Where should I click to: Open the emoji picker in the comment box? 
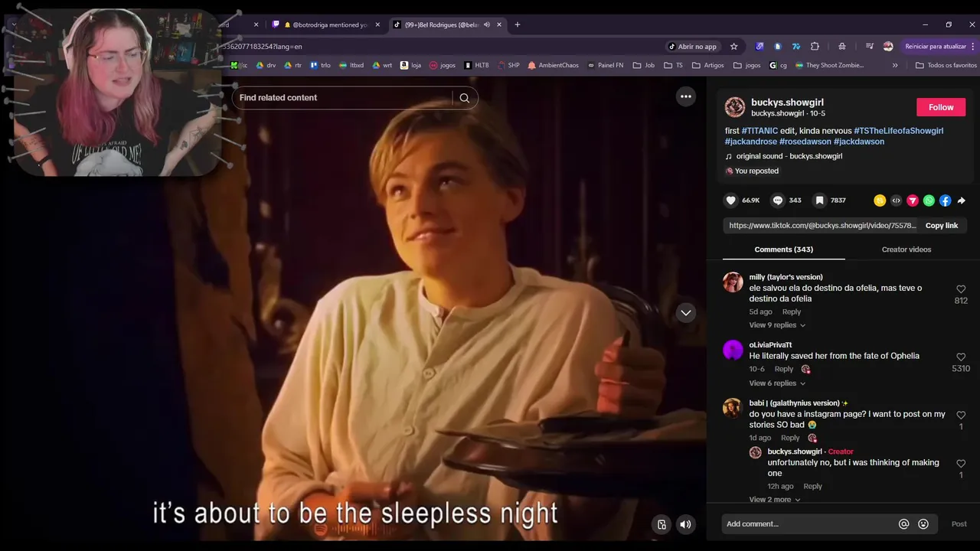923,524
